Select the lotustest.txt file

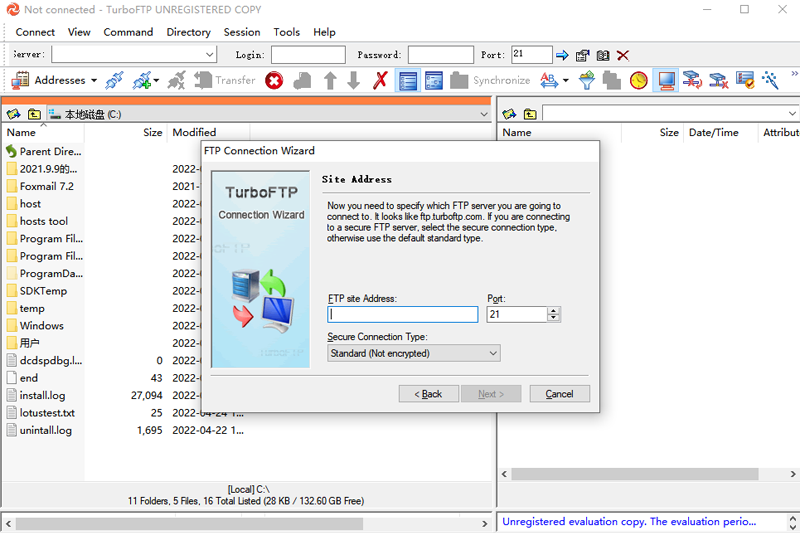tap(41, 413)
